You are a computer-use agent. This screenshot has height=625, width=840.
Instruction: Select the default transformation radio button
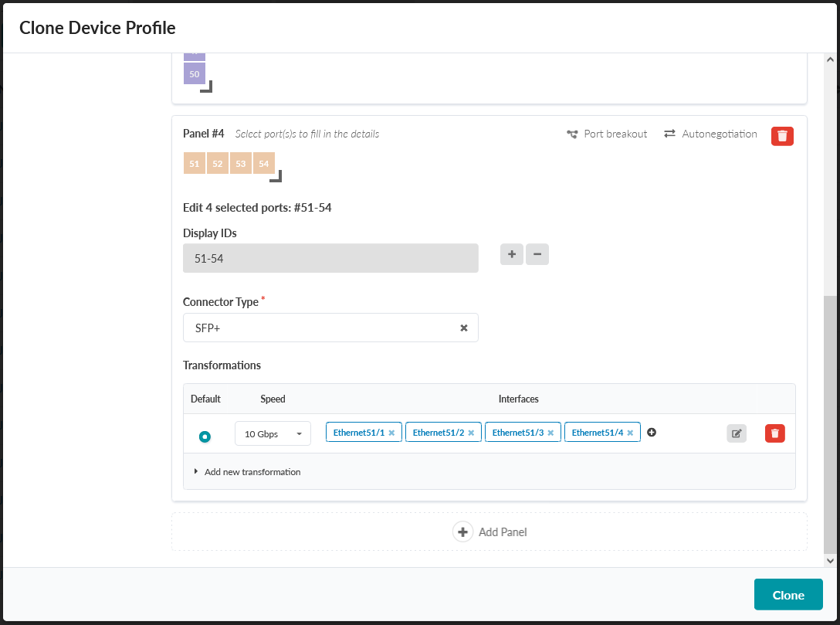205,436
